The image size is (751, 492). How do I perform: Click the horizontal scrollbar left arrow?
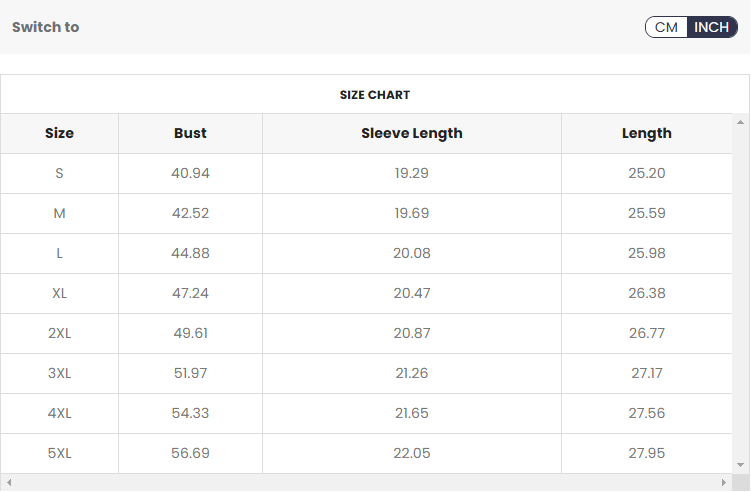click(9, 483)
